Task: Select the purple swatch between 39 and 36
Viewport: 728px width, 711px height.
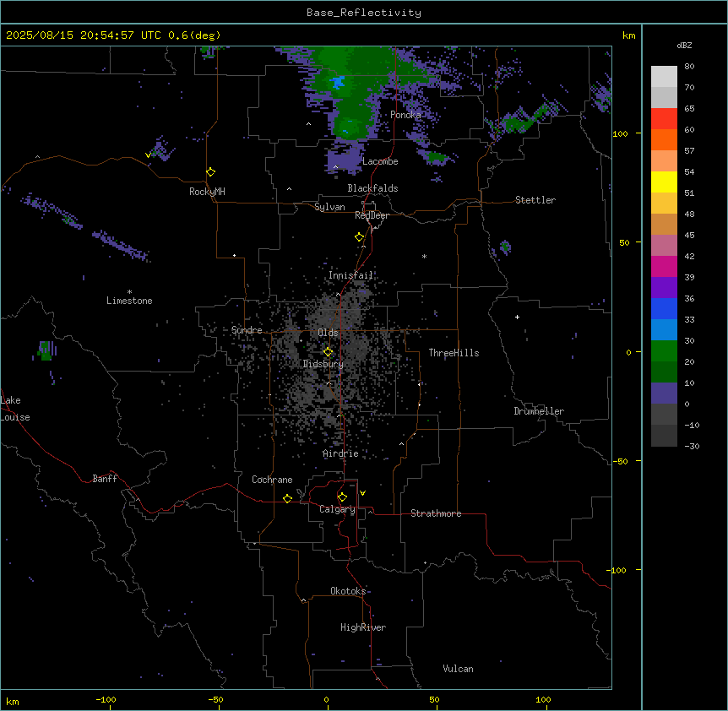Action: [664, 288]
